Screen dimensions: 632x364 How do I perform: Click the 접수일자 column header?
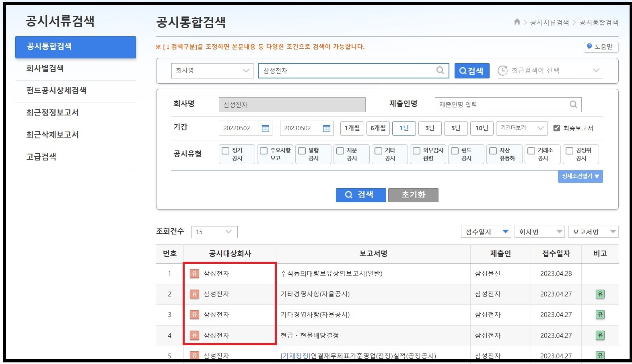tap(556, 254)
